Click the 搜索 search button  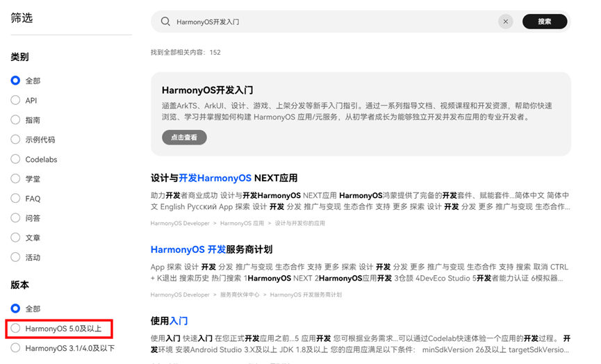point(545,22)
